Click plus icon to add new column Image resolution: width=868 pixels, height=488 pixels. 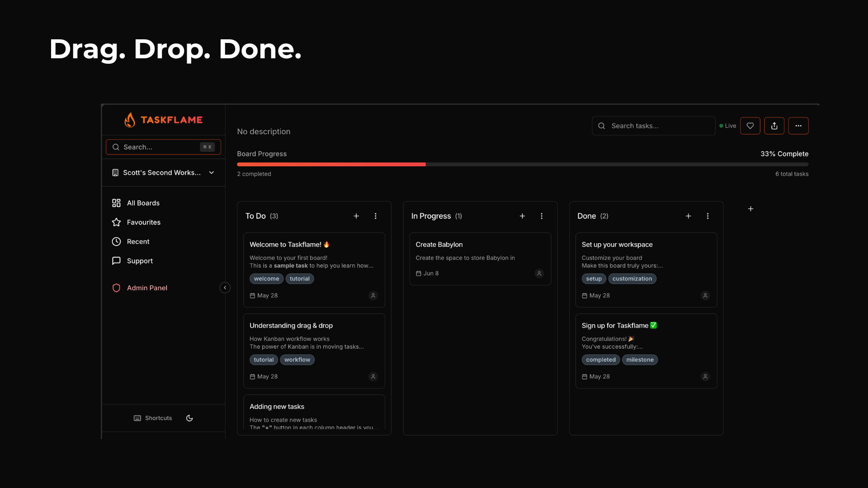tap(750, 209)
